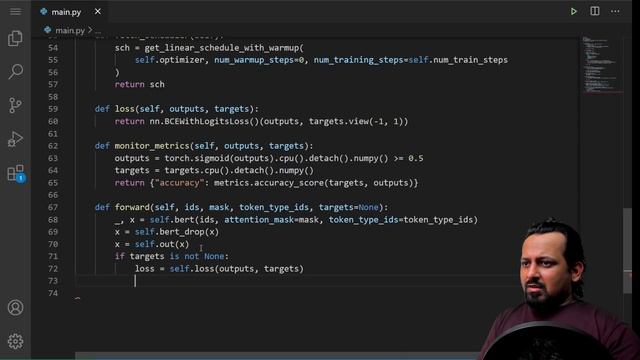640x360 pixels.
Task: Click attention_mask=mask argument on line 68
Action: (x=271, y=220)
